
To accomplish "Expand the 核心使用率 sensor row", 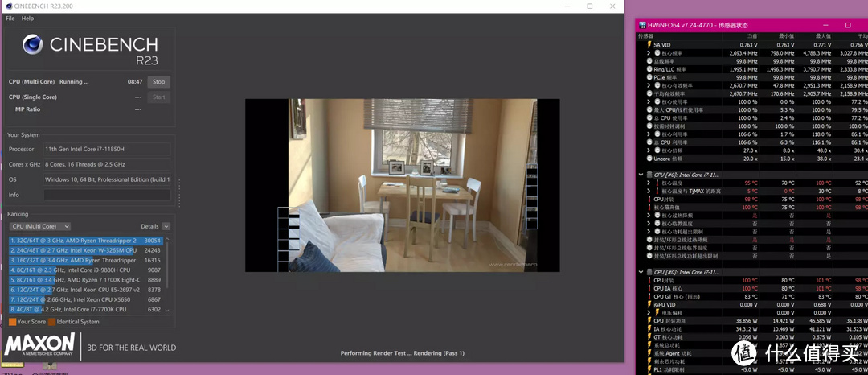I will tap(649, 102).
